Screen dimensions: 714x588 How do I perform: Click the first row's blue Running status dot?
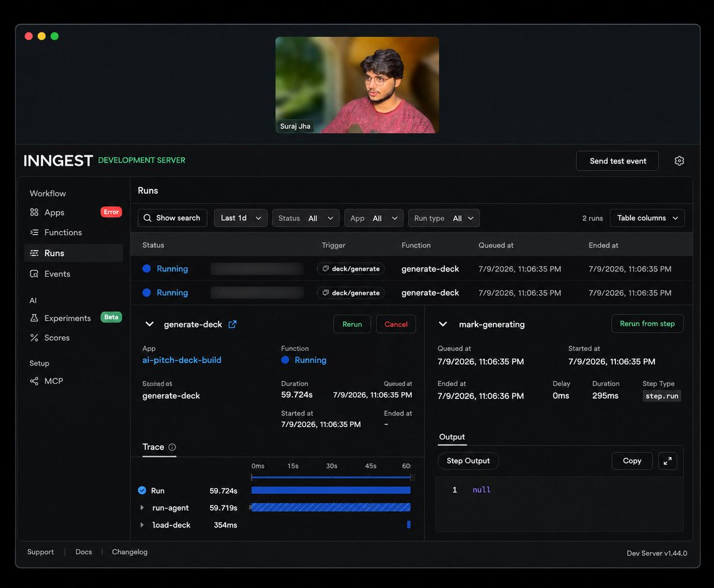pos(147,269)
